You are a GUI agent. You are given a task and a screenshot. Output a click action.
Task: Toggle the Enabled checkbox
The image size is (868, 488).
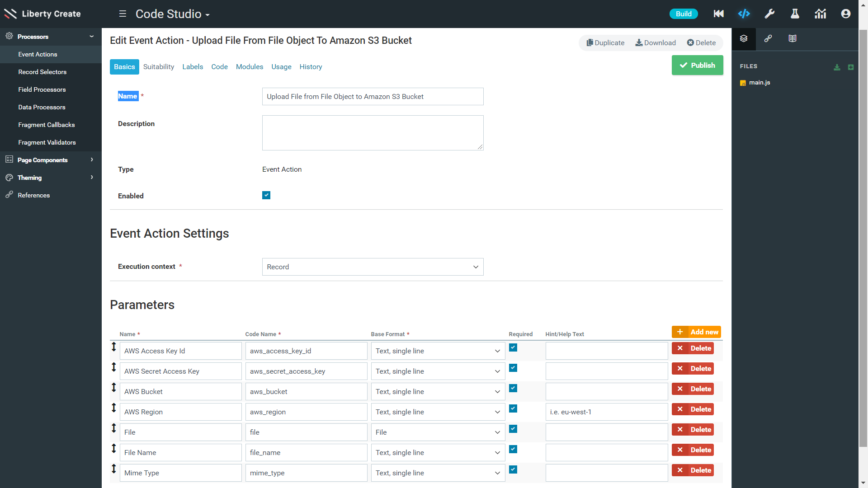[x=266, y=195]
